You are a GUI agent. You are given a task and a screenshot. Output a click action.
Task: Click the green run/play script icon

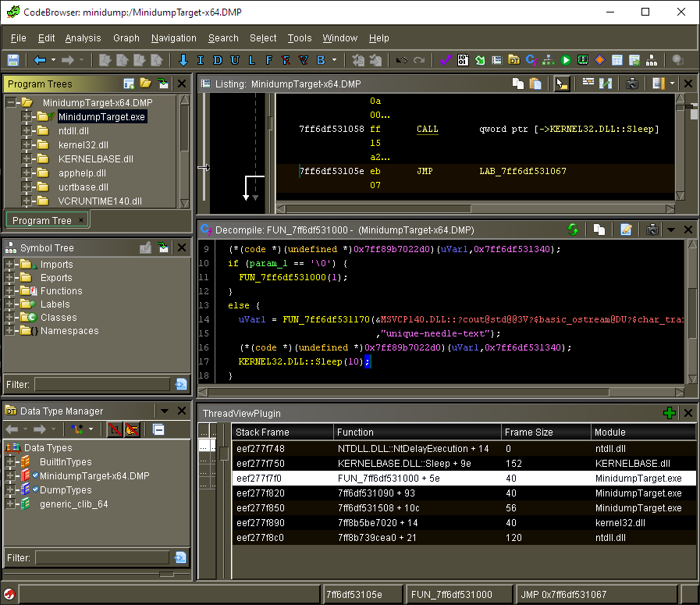point(566,60)
